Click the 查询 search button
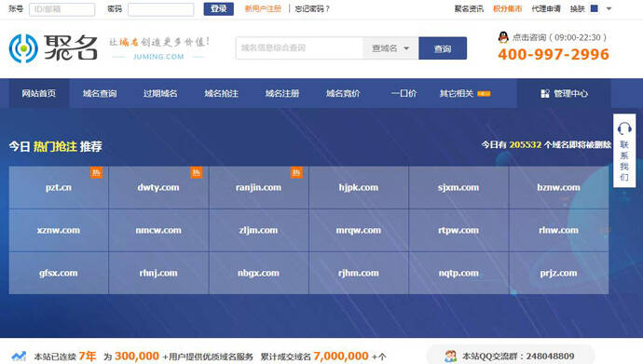This screenshot has height=364, width=643. point(443,48)
